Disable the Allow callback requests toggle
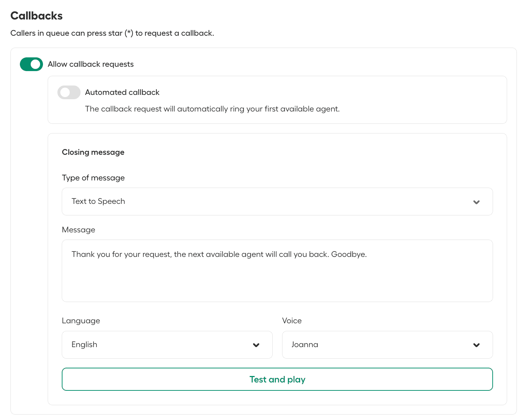 31,64
